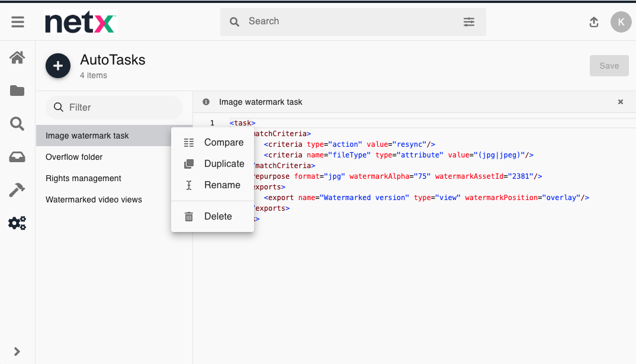The height and width of the screenshot is (364, 636).
Task: Choose Compare from the context menu
Action: tap(223, 143)
